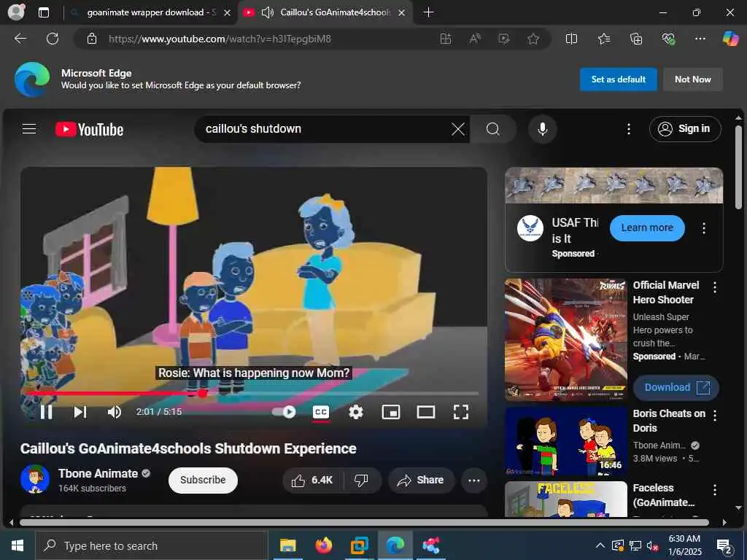Pause the playing video
This screenshot has width=747, height=560.
[46, 412]
